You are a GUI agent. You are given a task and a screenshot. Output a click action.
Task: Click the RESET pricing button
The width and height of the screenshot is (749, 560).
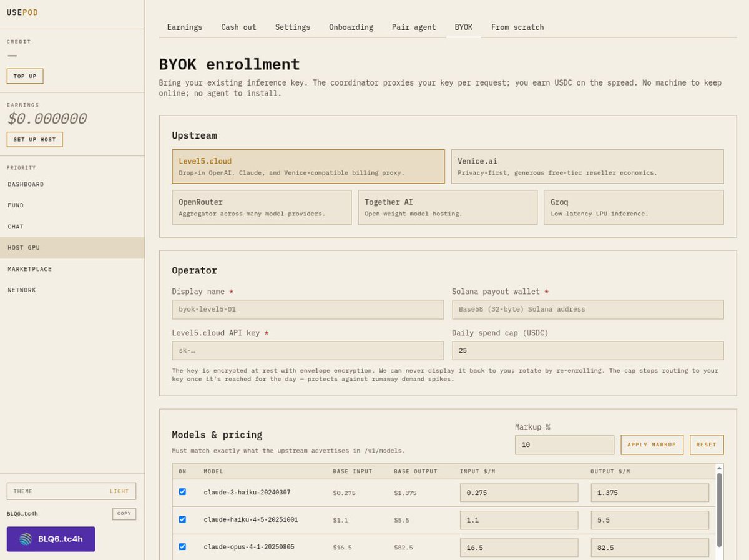pyautogui.click(x=707, y=445)
